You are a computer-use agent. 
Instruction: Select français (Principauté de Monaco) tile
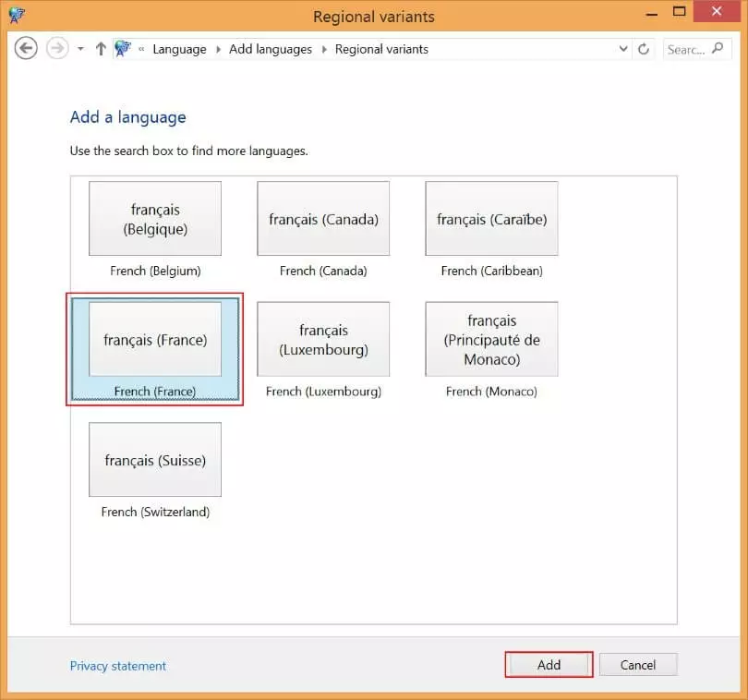492,339
